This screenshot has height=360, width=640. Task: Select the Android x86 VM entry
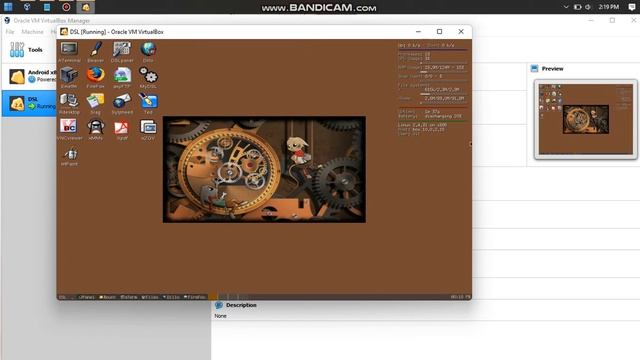pyautogui.click(x=29, y=76)
